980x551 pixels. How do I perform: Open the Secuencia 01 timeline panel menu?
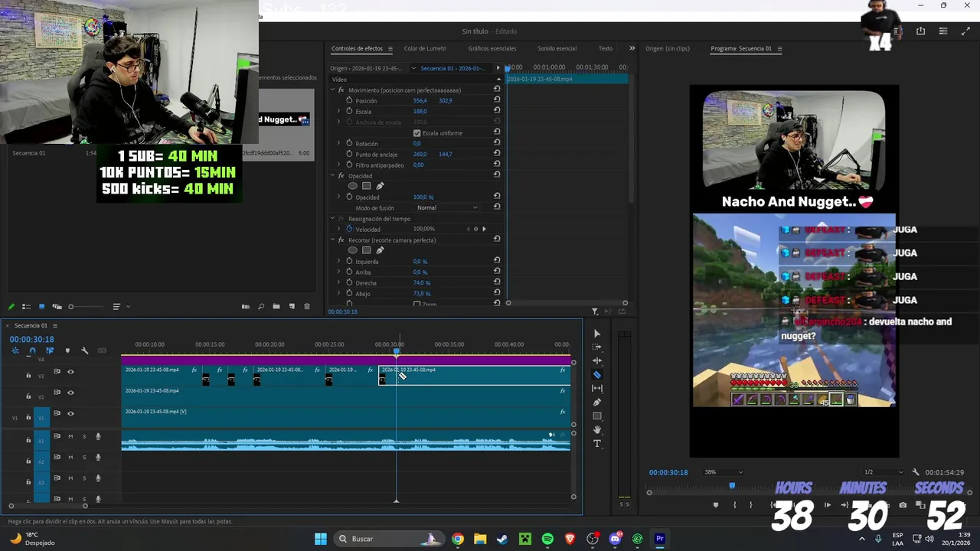[54, 325]
